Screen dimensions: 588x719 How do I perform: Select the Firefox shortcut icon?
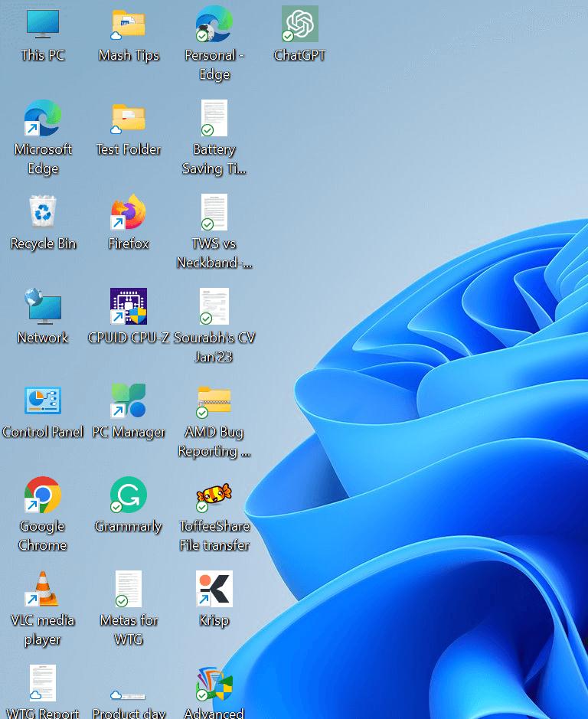coord(129,213)
